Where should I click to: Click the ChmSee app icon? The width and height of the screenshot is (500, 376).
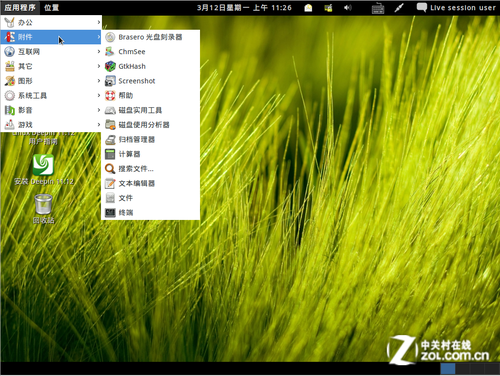110,52
